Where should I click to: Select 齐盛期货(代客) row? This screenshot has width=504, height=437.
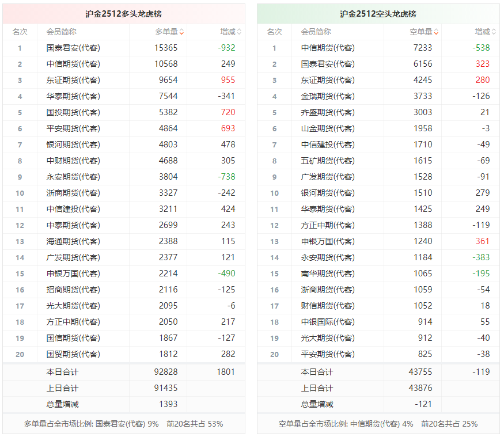point(378,112)
